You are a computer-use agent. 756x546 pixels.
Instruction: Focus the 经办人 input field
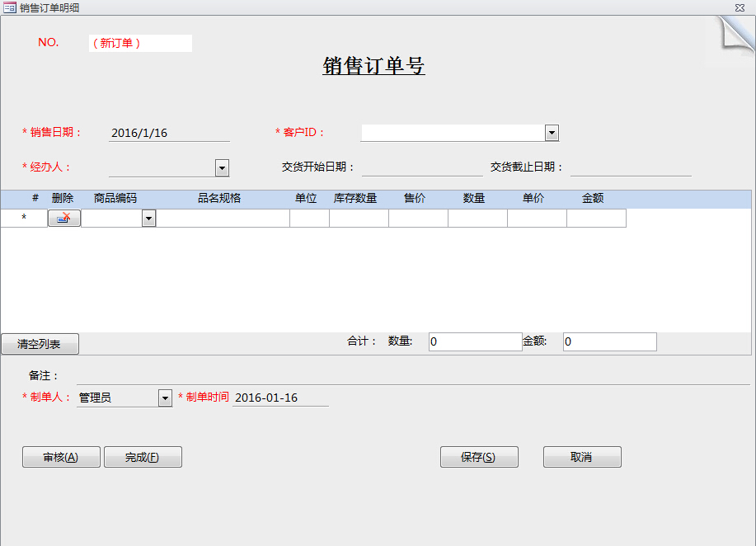162,168
